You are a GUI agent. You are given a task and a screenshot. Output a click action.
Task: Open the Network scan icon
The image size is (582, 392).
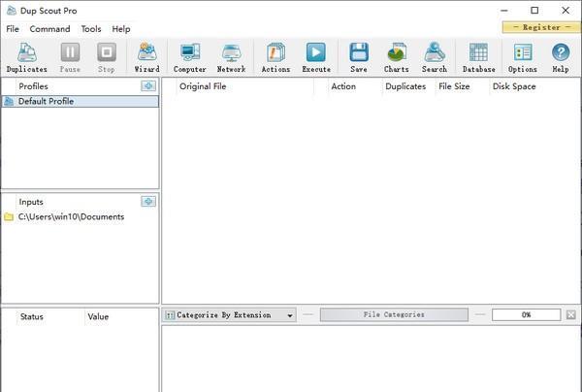pos(231,57)
